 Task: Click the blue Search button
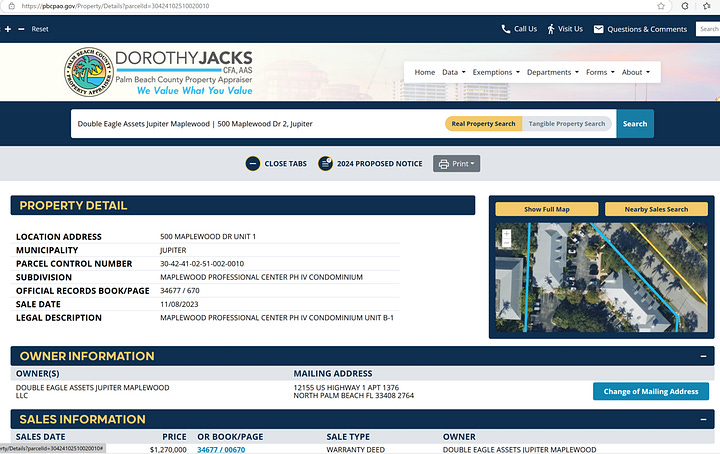coord(635,123)
